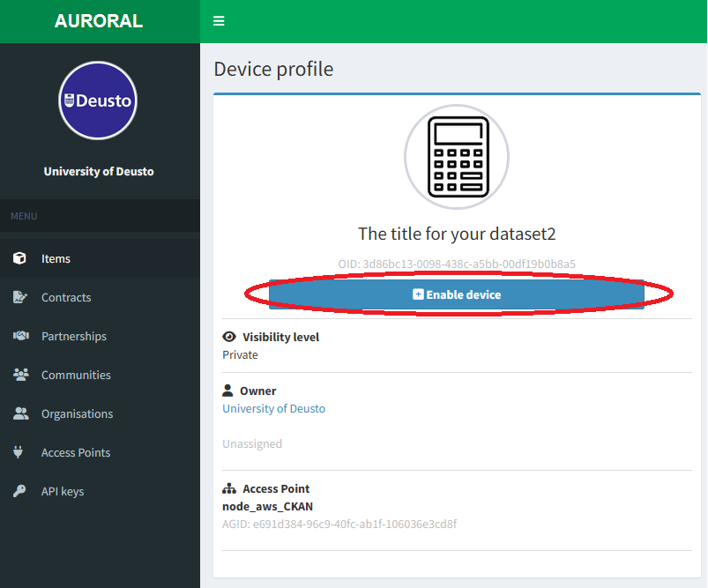Viewport: 708px width, 588px height.
Task: Open the Items menu entry
Action: 100,258
